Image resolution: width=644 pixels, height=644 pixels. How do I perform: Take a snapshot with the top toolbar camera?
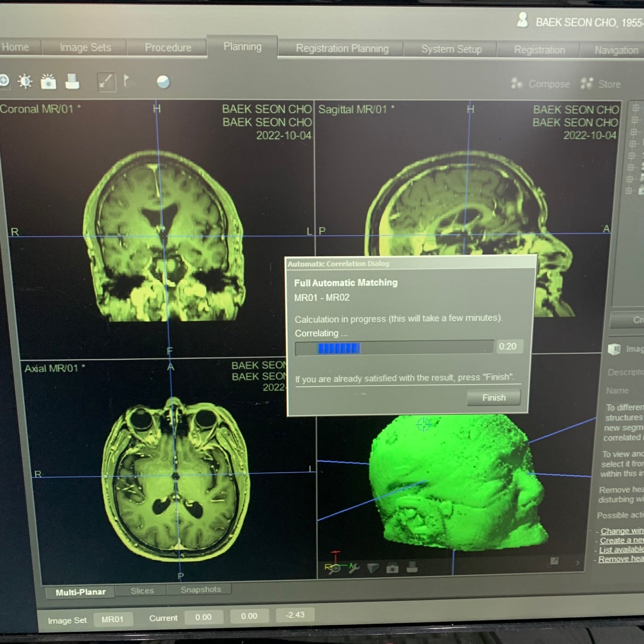click(x=48, y=82)
